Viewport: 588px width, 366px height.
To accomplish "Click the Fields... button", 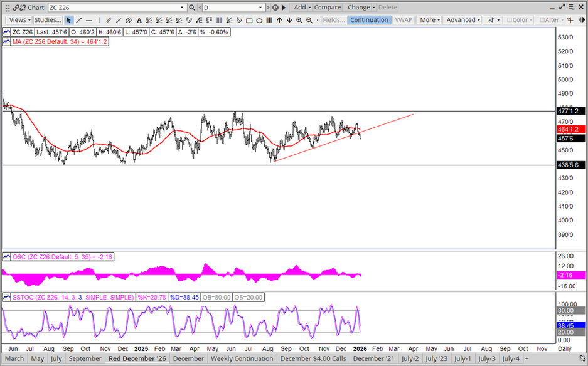I will point(334,20).
